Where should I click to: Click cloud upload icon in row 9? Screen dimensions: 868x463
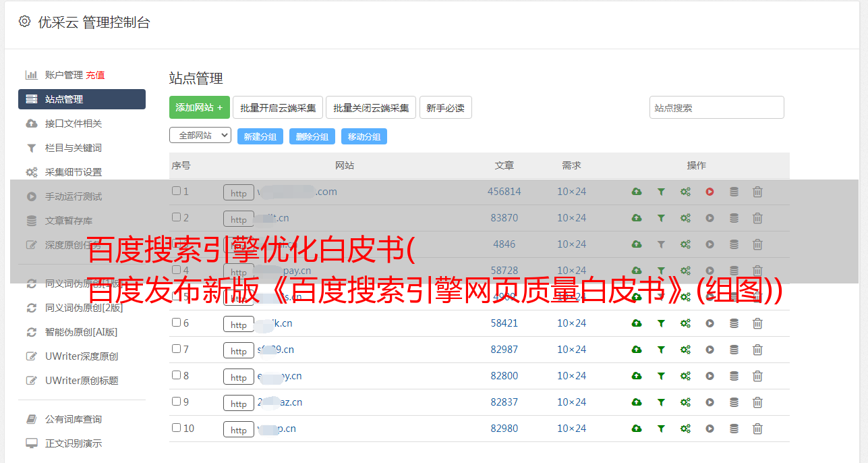coord(637,402)
